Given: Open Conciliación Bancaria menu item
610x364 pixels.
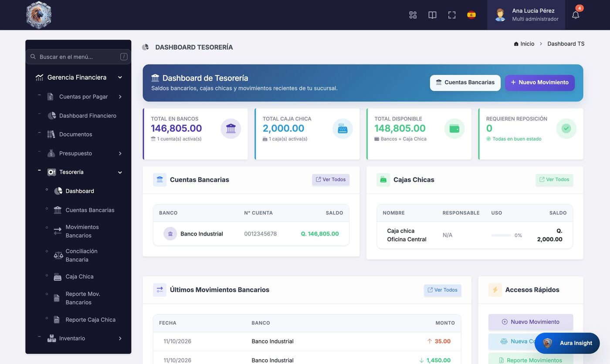Looking at the screenshot, I should (81, 255).
